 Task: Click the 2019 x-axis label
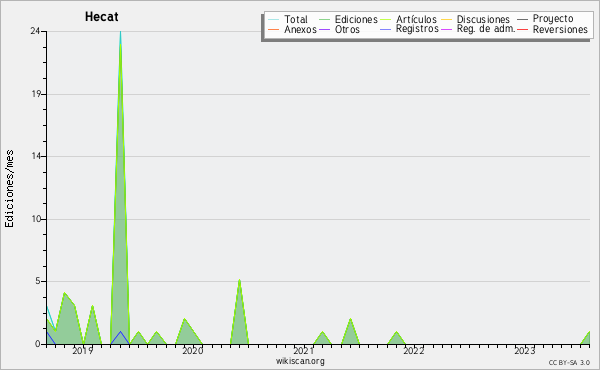(x=83, y=350)
